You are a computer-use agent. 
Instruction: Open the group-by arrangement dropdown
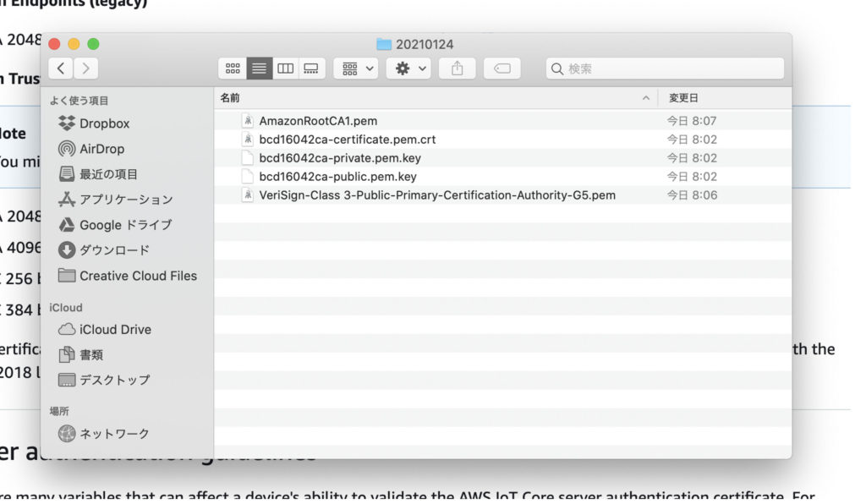tap(355, 68)
